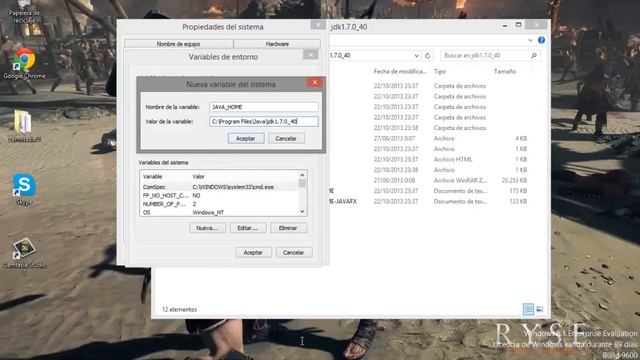Click the Nombre de la variable field
The image size is (640, 360).
point(264,107)
